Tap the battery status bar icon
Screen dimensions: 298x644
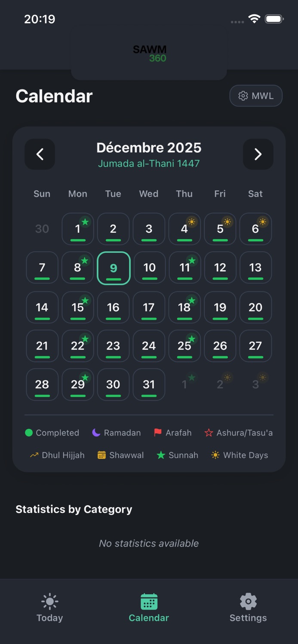274,19
